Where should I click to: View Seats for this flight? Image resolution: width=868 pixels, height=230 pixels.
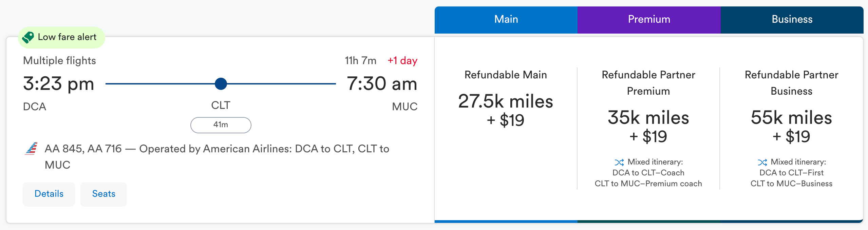(103, 194)
